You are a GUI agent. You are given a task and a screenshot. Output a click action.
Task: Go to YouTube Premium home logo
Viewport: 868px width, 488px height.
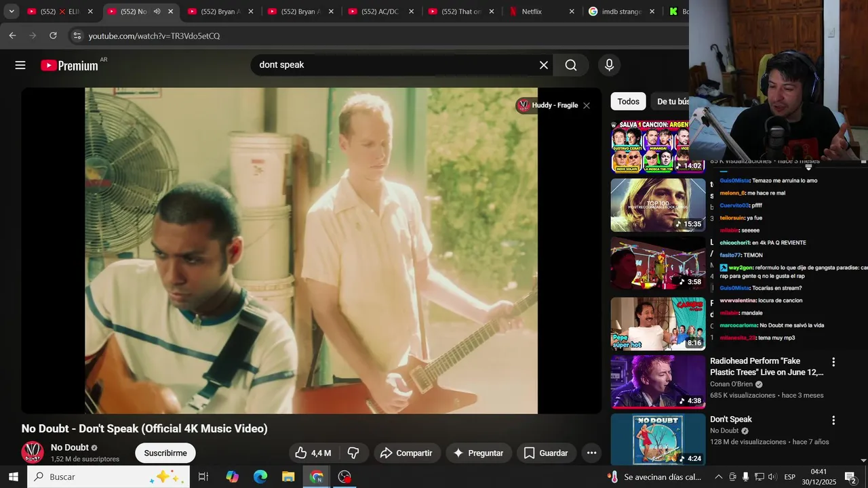pos(69,65)
